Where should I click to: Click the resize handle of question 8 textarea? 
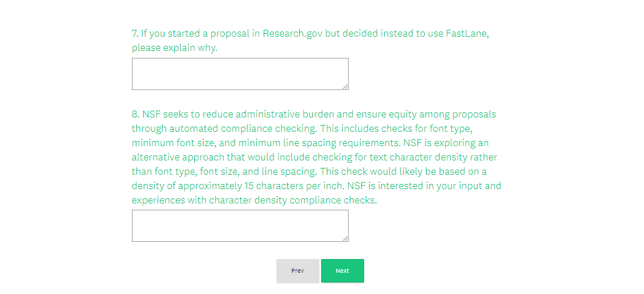pyautogui.click(x=345, y=238)
